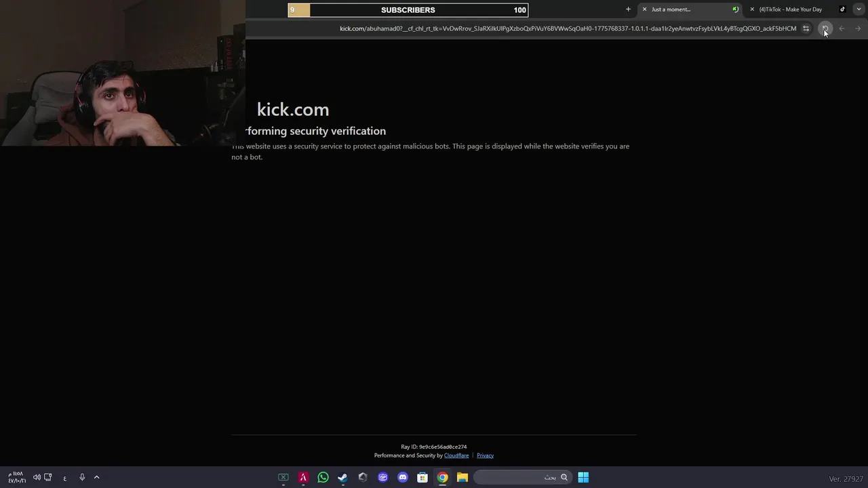Open Microsoft Store from the taskbar
Image resolution: width=868 pixels, height=488 pixels.
point(422,477)
